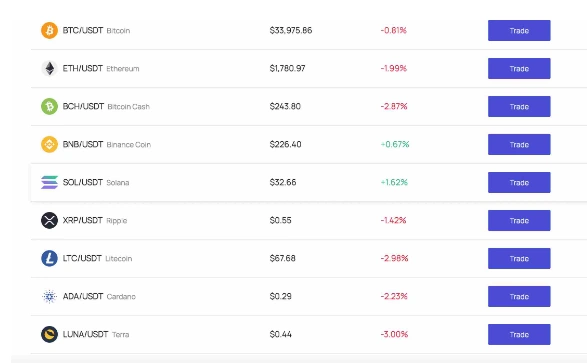The height and width of the screenshot is (363, 587).
Task: Start trading LTC/USDT
Action: pos(519,258)
